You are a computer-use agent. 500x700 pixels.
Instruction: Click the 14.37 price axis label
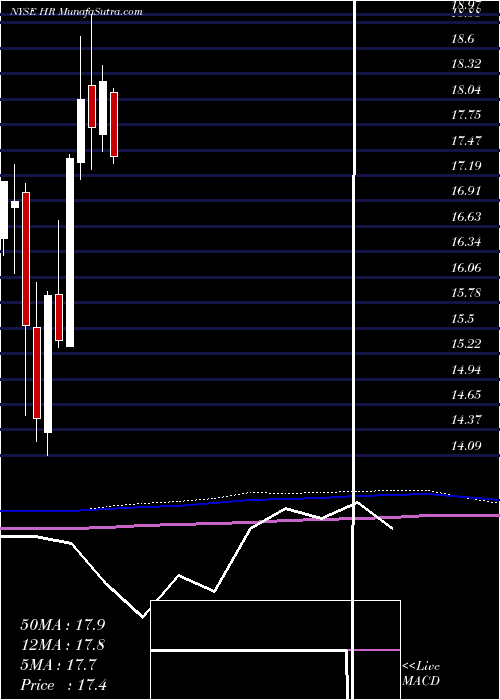click(x=466, y=420)
